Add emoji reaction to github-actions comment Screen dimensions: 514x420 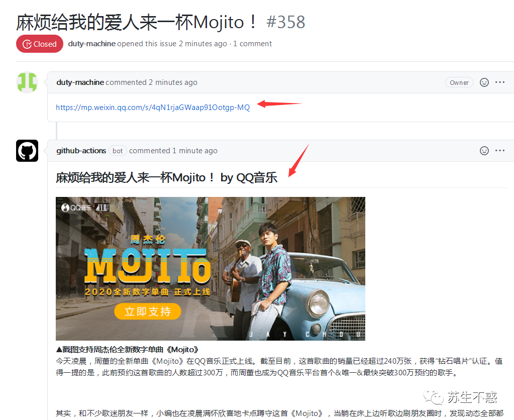[x=484, y=151]
